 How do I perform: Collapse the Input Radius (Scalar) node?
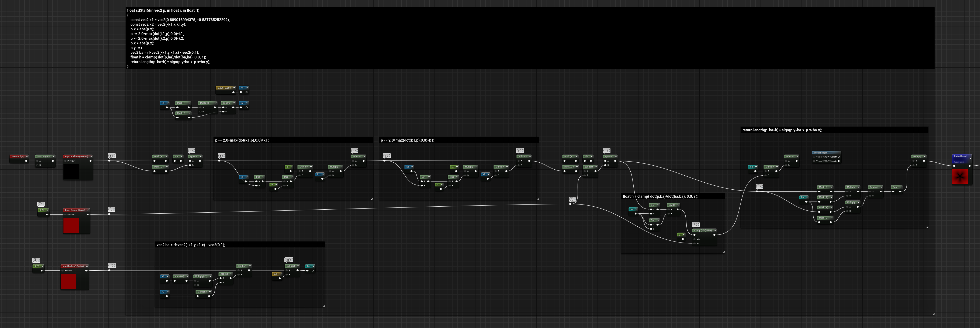88,210
